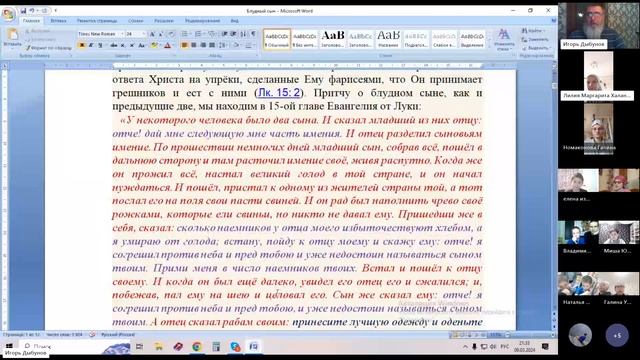Open the Change Case (Aa) menu

(142, 45)
